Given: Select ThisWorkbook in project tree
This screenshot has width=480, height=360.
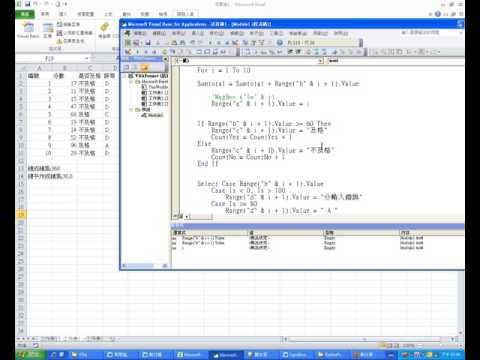Looking at the screenshot, I should (x=155, y=87).
